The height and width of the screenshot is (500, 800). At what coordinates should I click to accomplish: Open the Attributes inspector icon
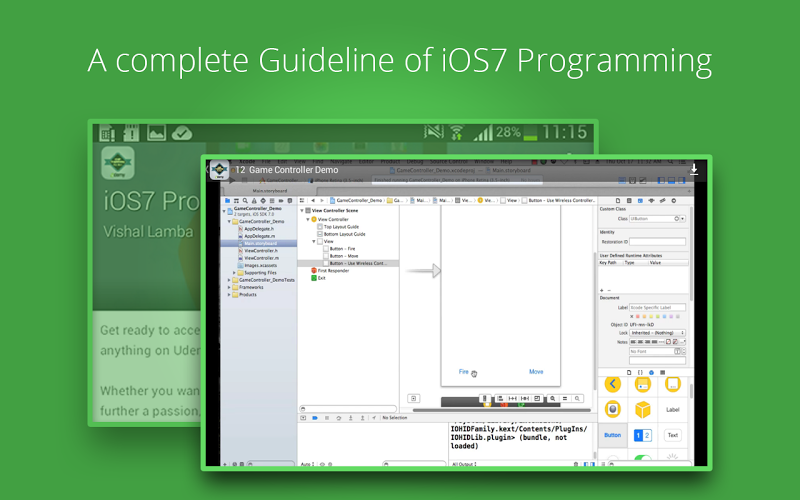coord(652,201)
